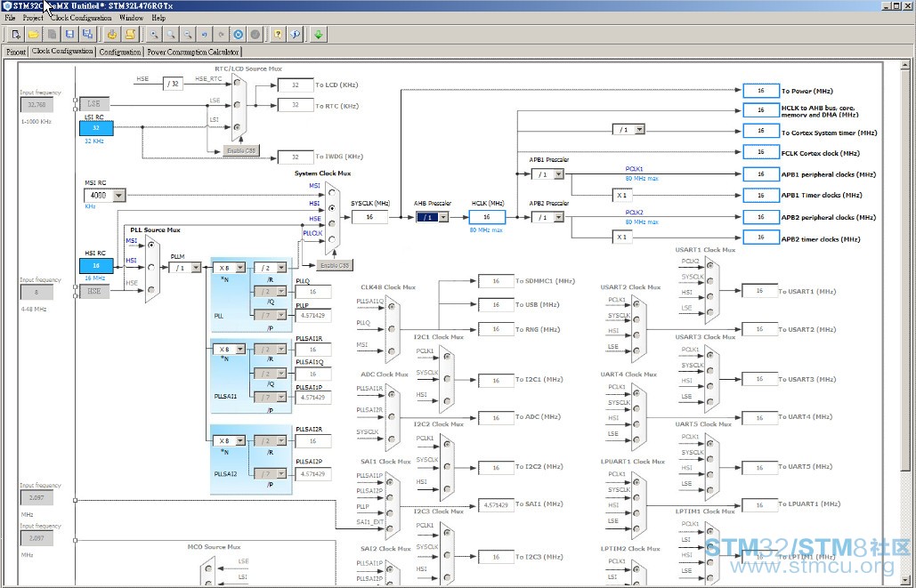Open the APB1 Prescaler dropdown
The image size is (916, 588).
tap(558, 174)
